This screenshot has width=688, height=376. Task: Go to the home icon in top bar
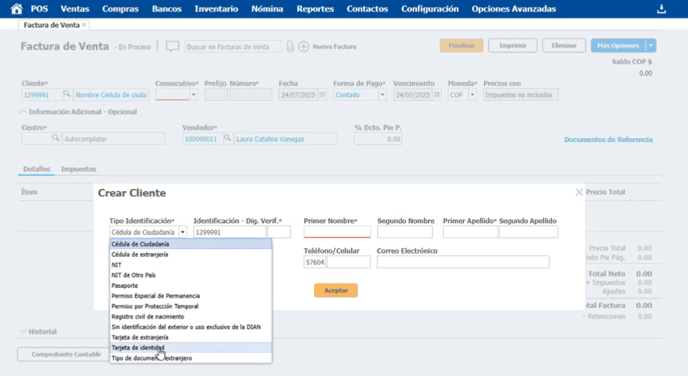point(16,9)
